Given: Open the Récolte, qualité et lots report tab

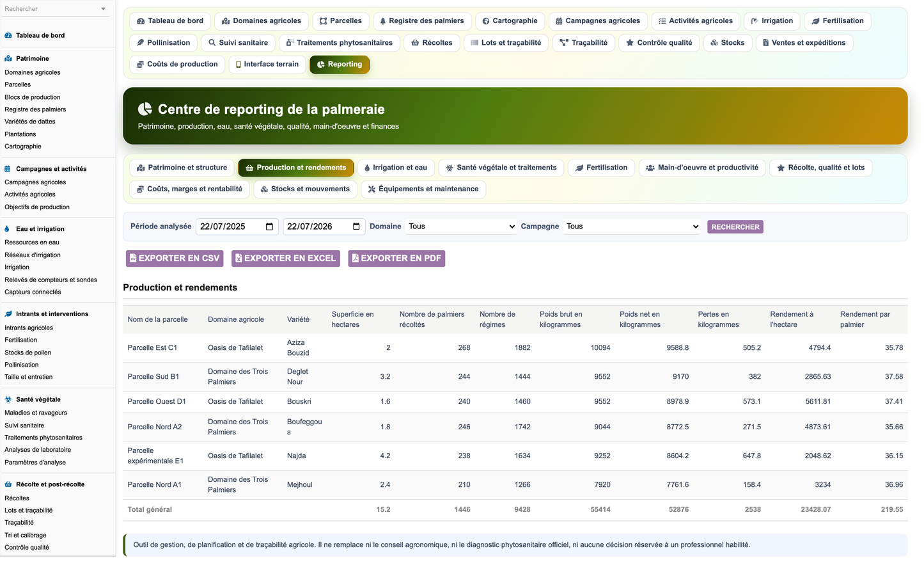Looking at the screenshot, I should (821, 168).
